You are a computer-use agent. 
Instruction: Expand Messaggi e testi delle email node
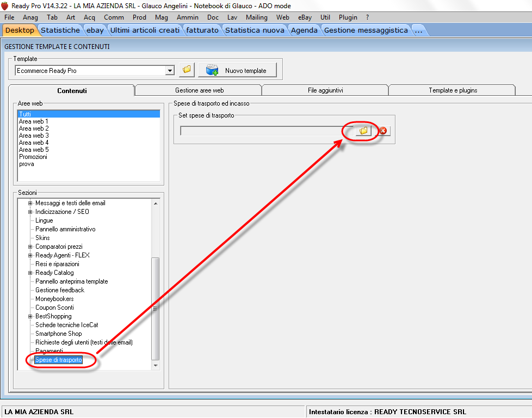click(x=30, y=203)
